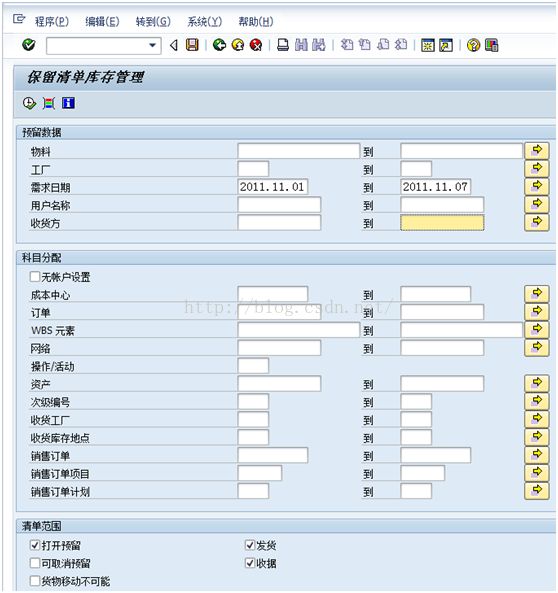Viewport: 558px width, 593px height.
Task: Click the Save diskette icon
Action: [192, 45]
